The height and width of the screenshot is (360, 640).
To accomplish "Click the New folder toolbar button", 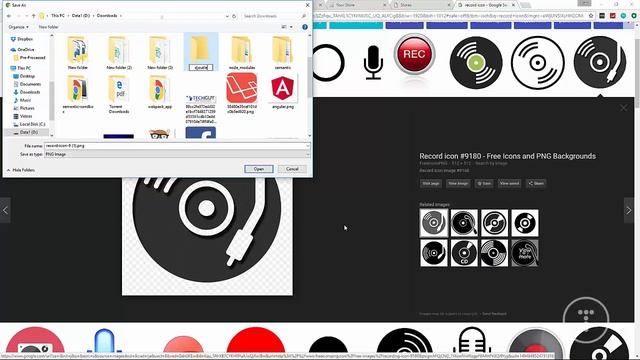I will pyautogui.click(x=48, y=27).
